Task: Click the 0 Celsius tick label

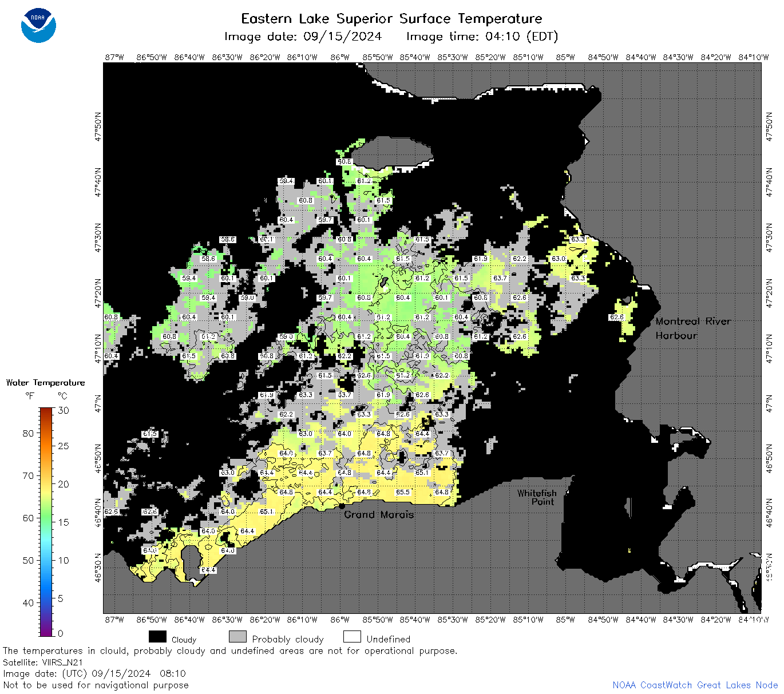Action: click(x=61, y=633)
